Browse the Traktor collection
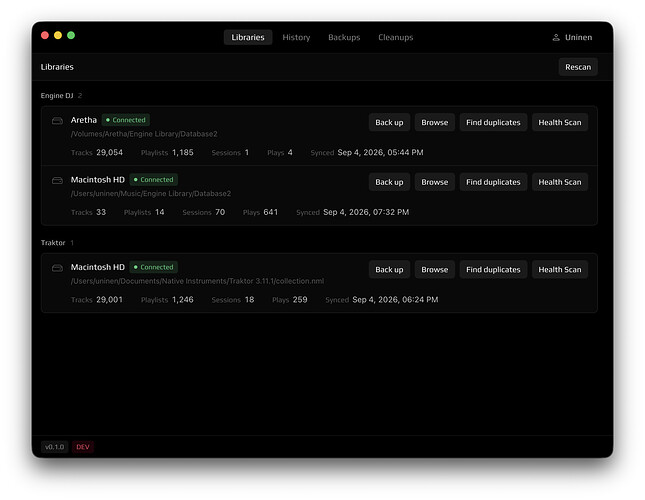Viewport: 645px width, 500px height. click(x=434, y=269)
